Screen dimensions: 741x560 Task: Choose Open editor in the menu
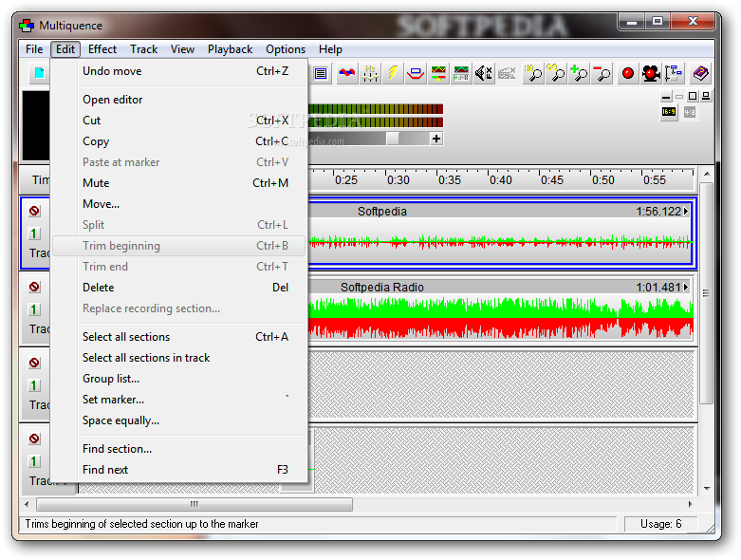pyautogui.click(x=179, y=100)
